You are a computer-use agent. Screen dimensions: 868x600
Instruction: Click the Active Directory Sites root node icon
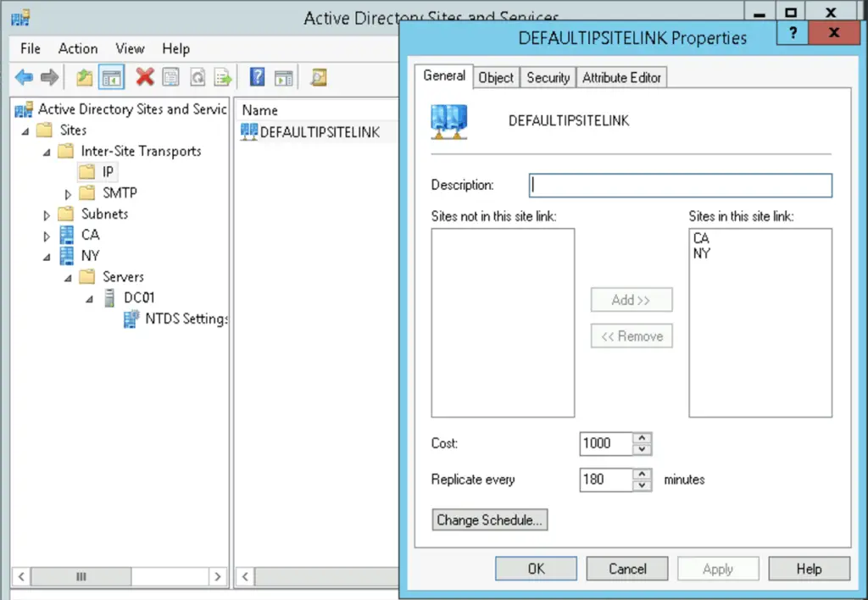pyautogui.click(x=23, y=109)
